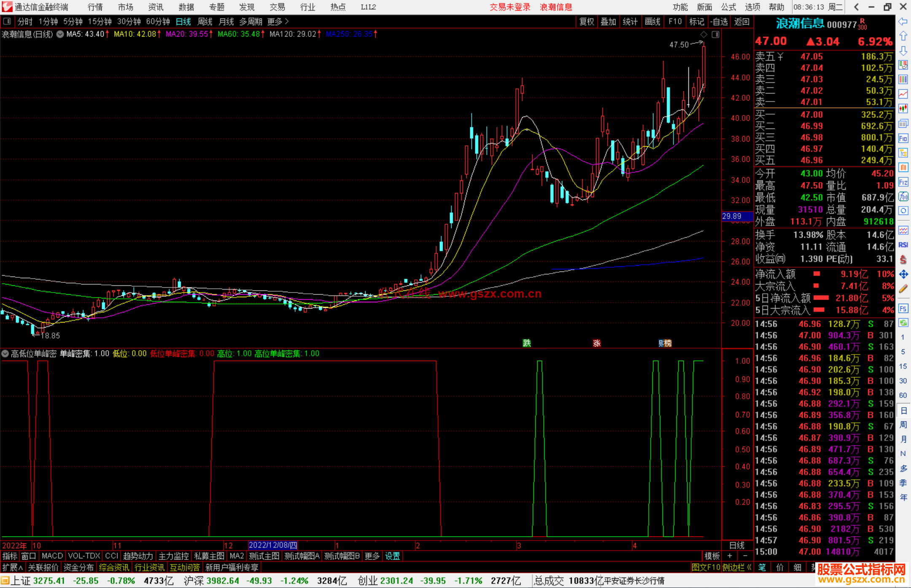Click the 设置 indicator settings button
This screenshot has width=911, height=588.
[392, 556]
